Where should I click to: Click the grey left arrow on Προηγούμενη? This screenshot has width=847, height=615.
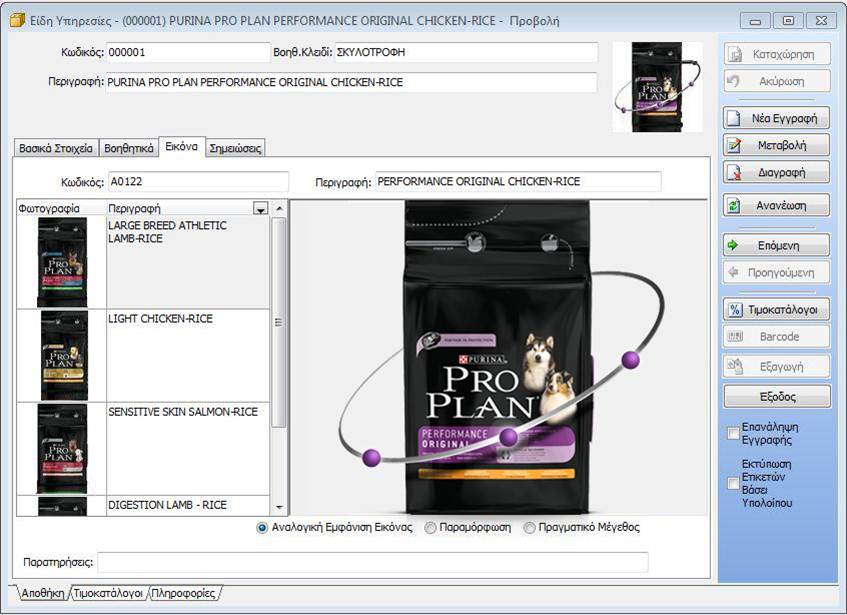tap(733, 272)
